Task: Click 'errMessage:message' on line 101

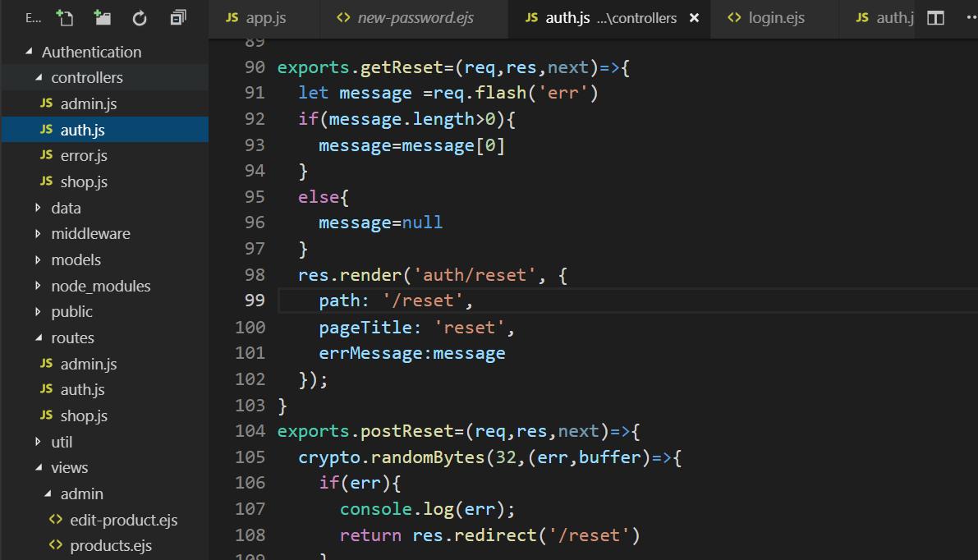Action: [411, 354]
